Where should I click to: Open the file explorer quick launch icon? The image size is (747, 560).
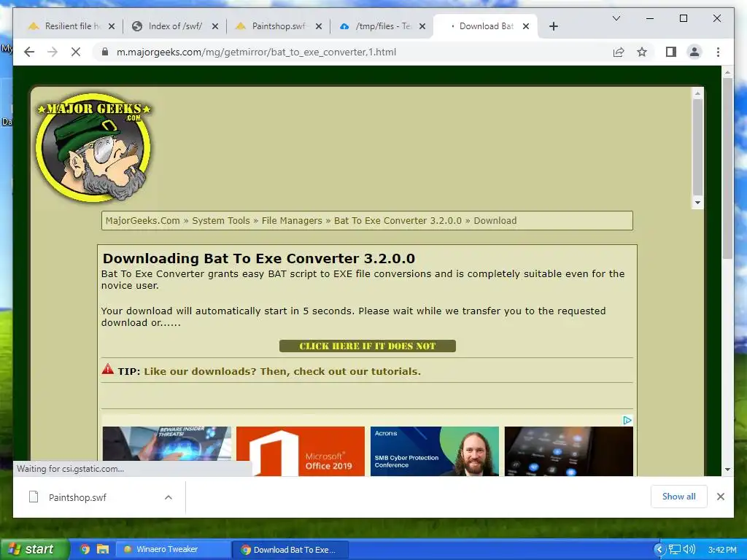click(102, 549)
